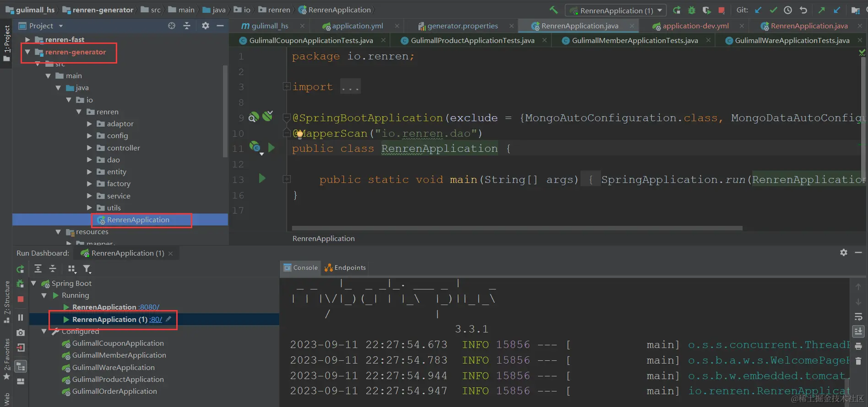Click the Rerun icon in Run Dashboard sidebar

click(x=20, y=269)
